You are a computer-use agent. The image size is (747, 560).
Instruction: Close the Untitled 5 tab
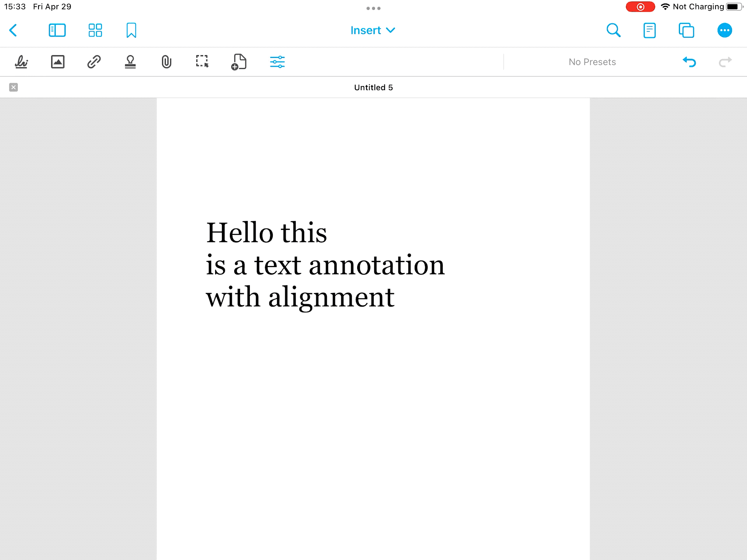click(14, 87)
